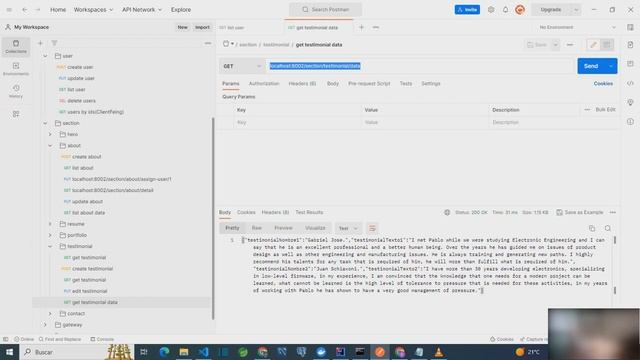Viewport: 640px width, 360px height.
Task: Open the lightbulb related-requests icon in the right sidebar
Action: 630,102
